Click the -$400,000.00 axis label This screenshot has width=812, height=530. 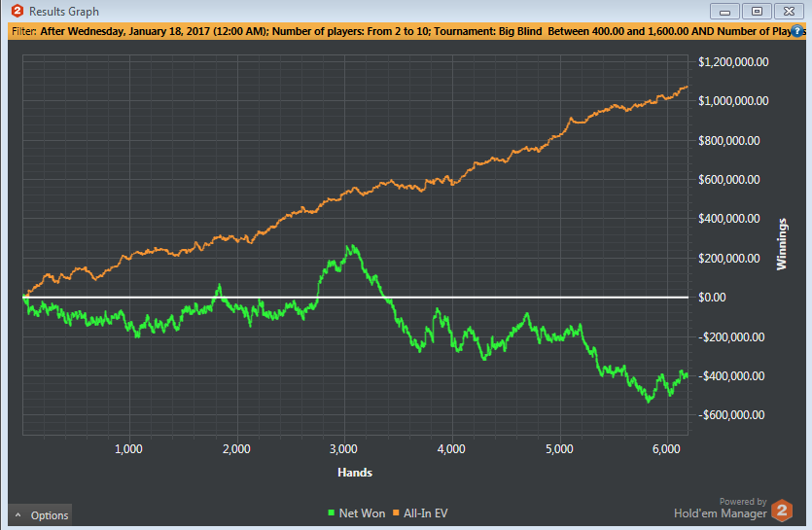(x=731, y=376)
